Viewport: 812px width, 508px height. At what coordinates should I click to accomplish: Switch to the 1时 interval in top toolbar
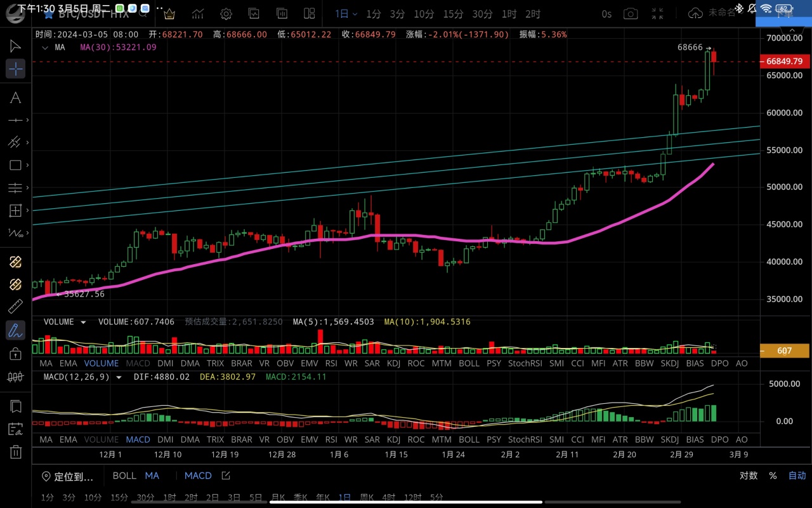(509, 14)
